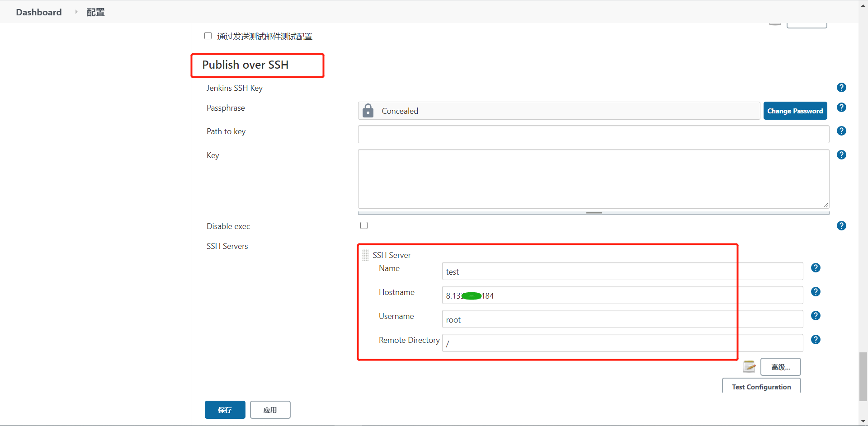This screenshot has height=426, width=868.
Task: Open help icon for Username field
Action: tap(816, 316)
